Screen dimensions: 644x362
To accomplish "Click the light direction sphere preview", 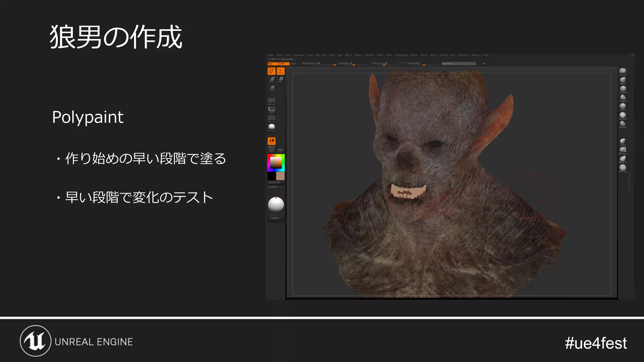I will point(276,205).
